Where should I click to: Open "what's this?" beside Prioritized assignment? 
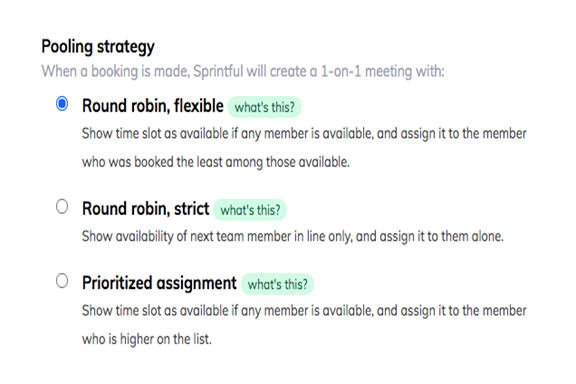pos(278,284)
